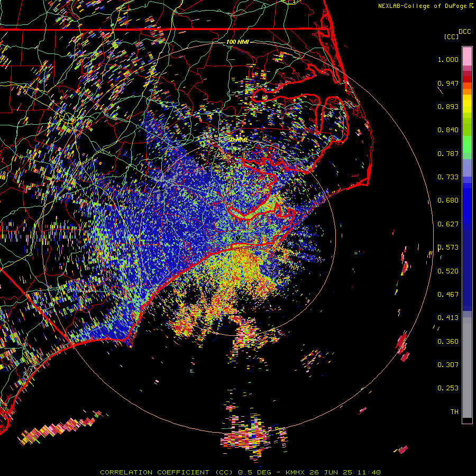Click the 0.520 scale value
This screenshot has width=476, height=476.
448,271
